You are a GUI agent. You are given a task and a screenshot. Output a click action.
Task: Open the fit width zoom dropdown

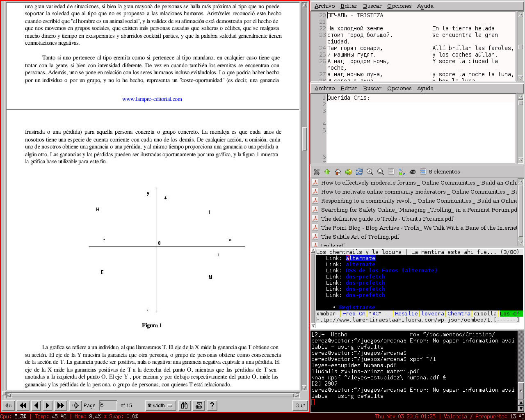click(x=160, y=406)
